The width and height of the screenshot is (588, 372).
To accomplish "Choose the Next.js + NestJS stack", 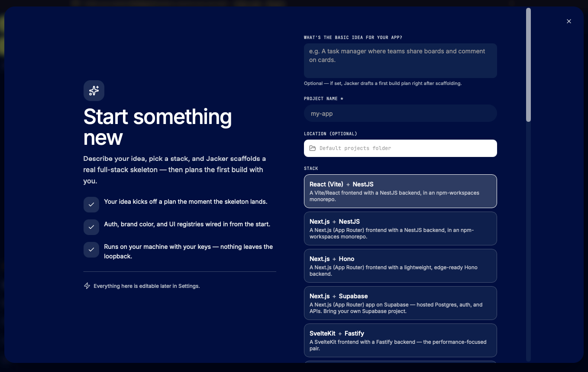I will pos(401,228).
